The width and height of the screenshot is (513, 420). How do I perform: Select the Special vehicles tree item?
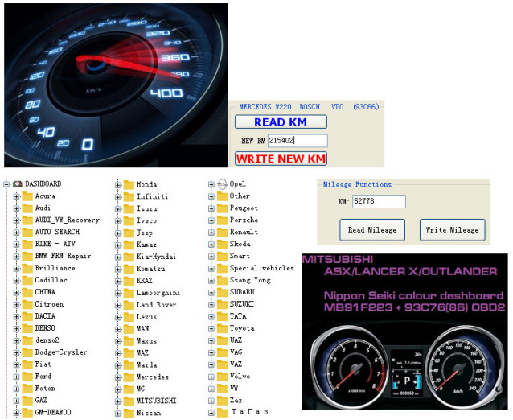pos(262,268)
